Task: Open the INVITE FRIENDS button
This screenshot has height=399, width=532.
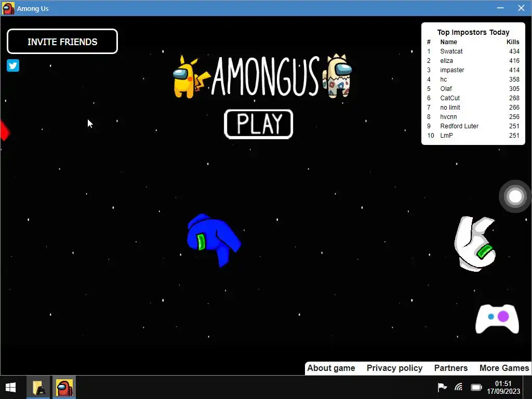Action: (62, 42)
